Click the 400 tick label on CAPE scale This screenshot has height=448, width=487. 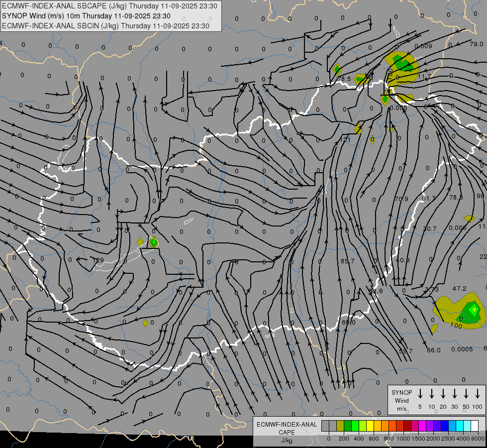coord(359,439)
